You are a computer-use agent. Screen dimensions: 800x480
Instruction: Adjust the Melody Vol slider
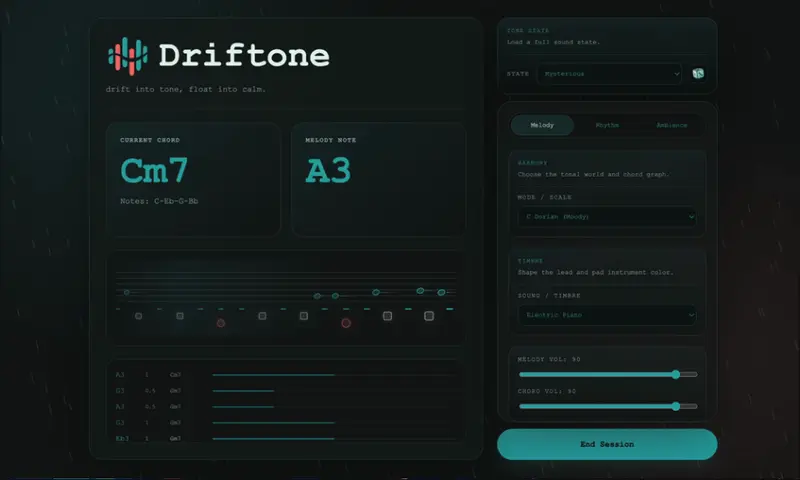point(608,374)
